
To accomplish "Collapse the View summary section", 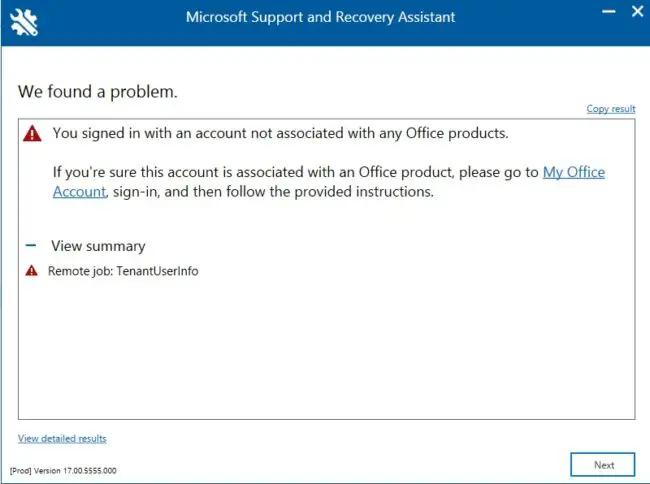I will point(31,245).
